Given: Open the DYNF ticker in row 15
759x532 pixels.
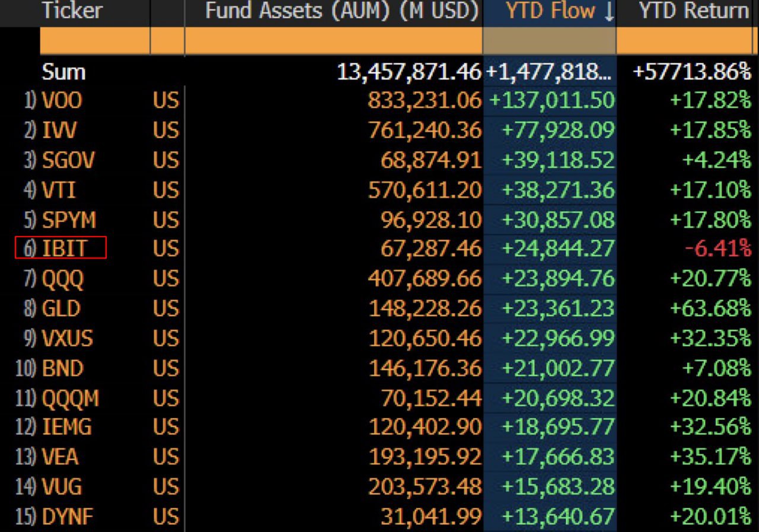Looking at the screenshot, I should coord(67,517).
